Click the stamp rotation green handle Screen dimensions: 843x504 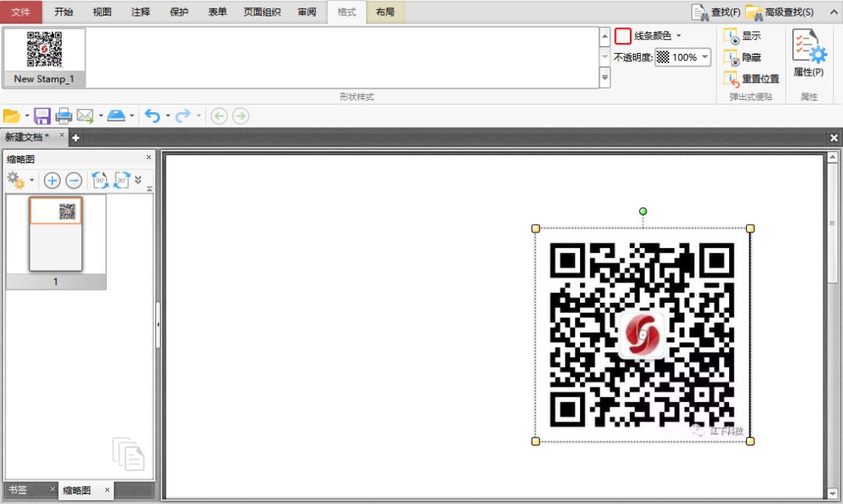click(643, 211)
